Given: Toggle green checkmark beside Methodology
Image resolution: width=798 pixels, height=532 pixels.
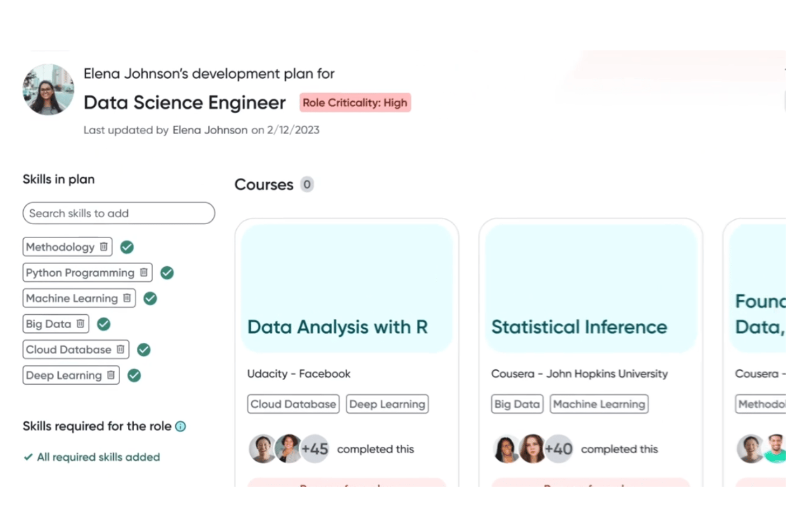Looking at the screenshot, I should (x=127, y=247).
